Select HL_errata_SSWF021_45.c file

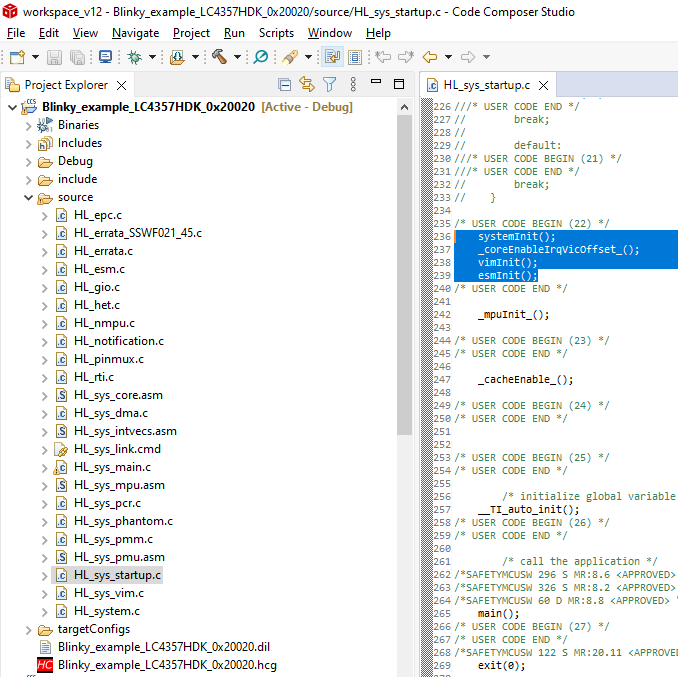[x=138, y=233]
